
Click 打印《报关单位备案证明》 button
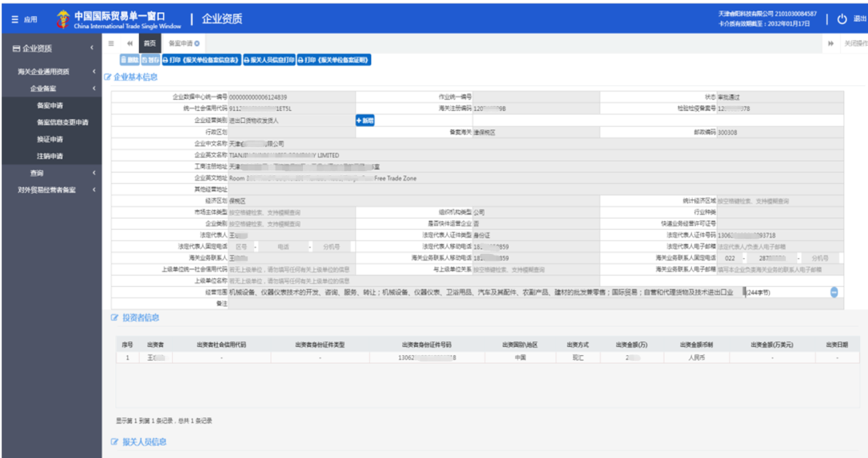coord(334,59)
